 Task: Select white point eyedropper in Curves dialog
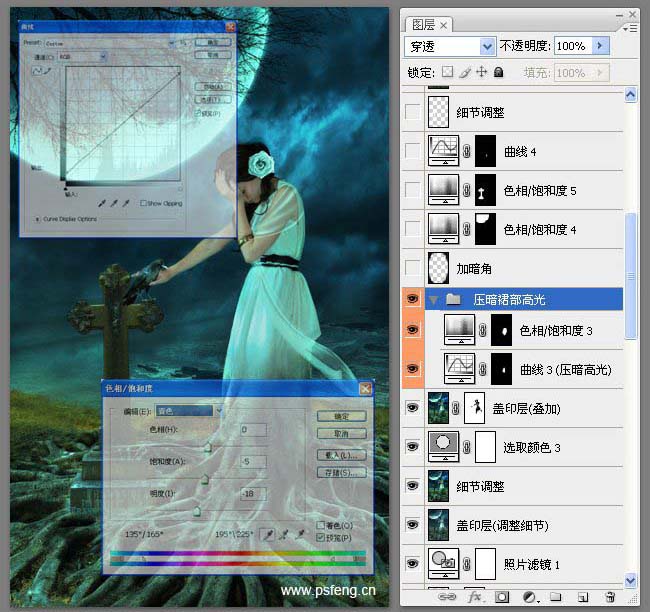(126, 203)
